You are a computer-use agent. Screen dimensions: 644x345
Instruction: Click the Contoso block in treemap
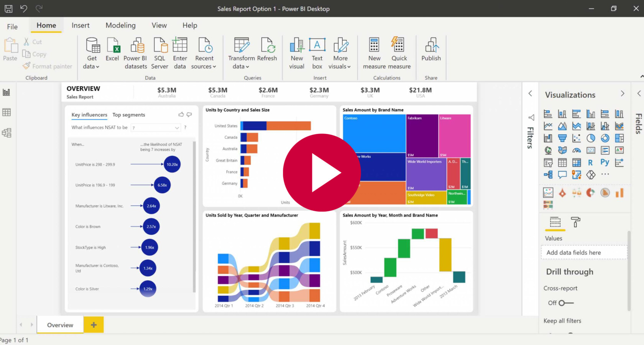[x=374, y=133]
